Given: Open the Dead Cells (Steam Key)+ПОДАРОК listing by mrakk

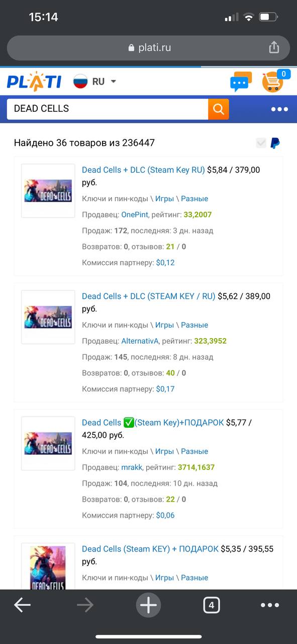Looking at the screenshot, I should 153,423.
